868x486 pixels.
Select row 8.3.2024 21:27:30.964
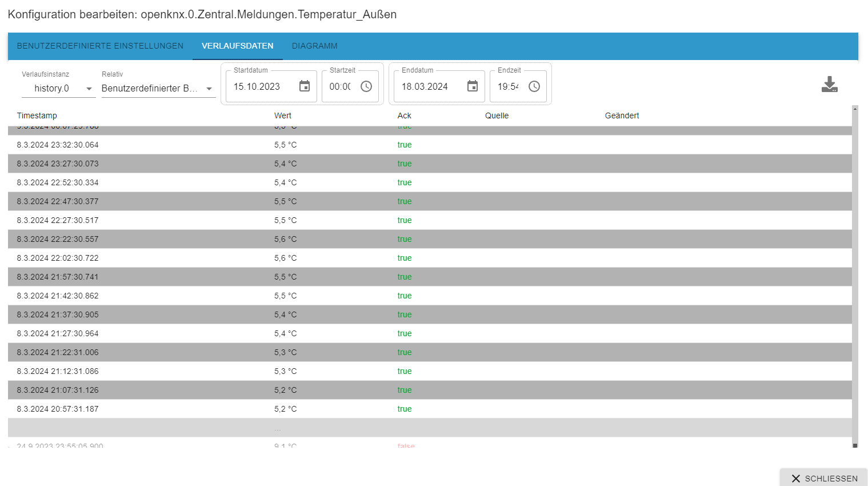[x=430, y=333]
